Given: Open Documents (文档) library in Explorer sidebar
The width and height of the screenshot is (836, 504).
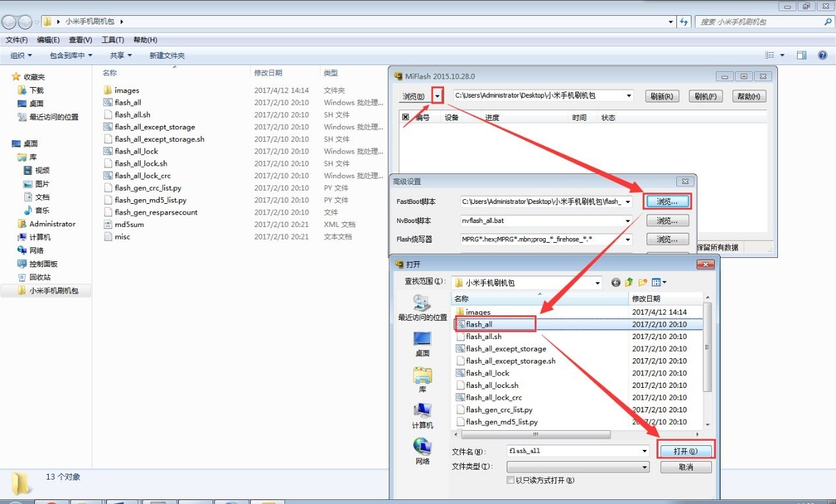Looking at the screenshot, I should pyautogui.click(x=36, y=197).
